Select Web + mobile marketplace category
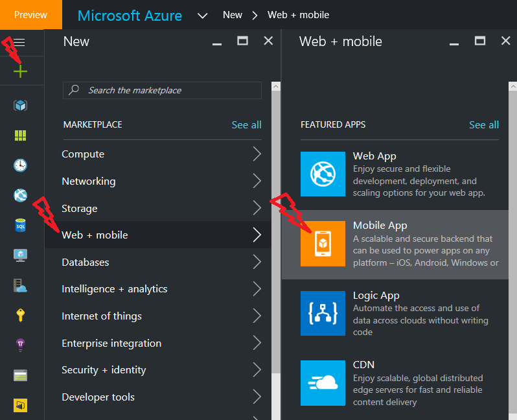The width and height of the screenshot is (517, 420). [x=158, y=235]
